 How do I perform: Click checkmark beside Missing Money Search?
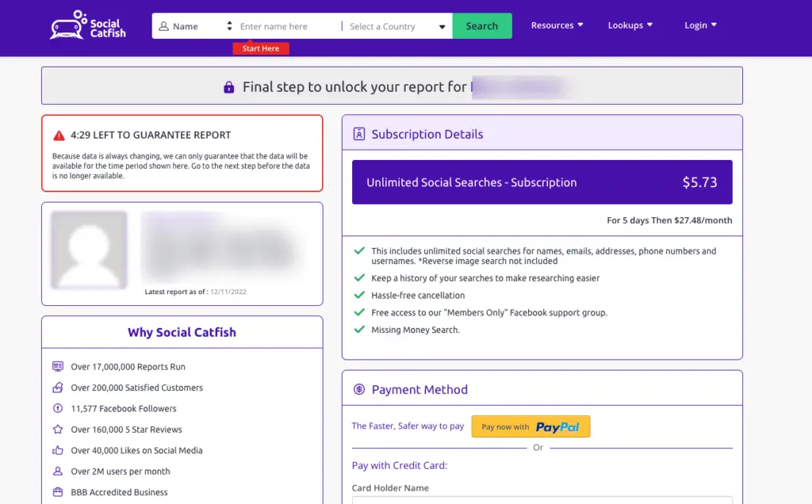[x=359, y=330]
